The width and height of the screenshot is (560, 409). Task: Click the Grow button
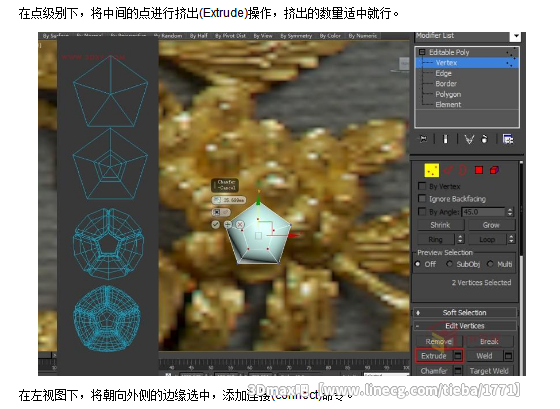(491, 225)
